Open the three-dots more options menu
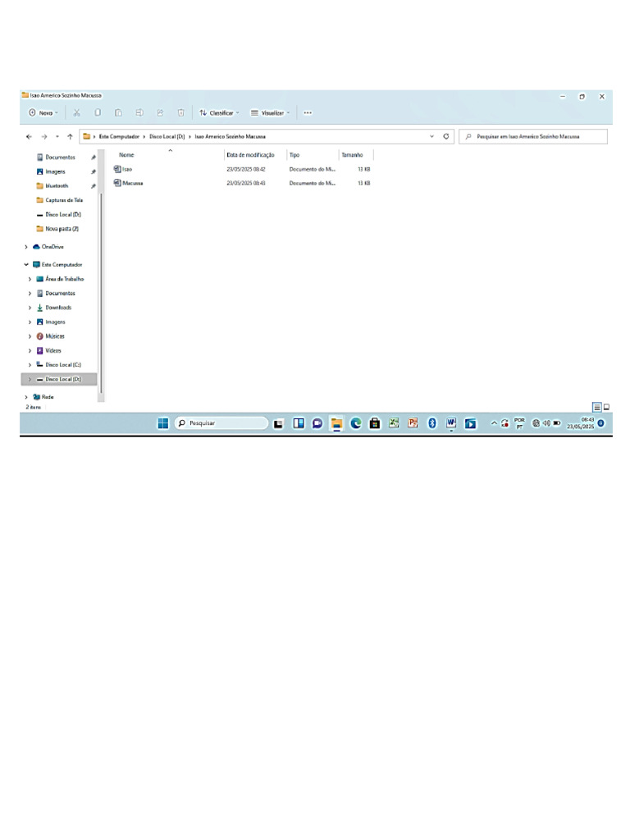Screen dimensions: 630x840 click(x=308, y=113)
